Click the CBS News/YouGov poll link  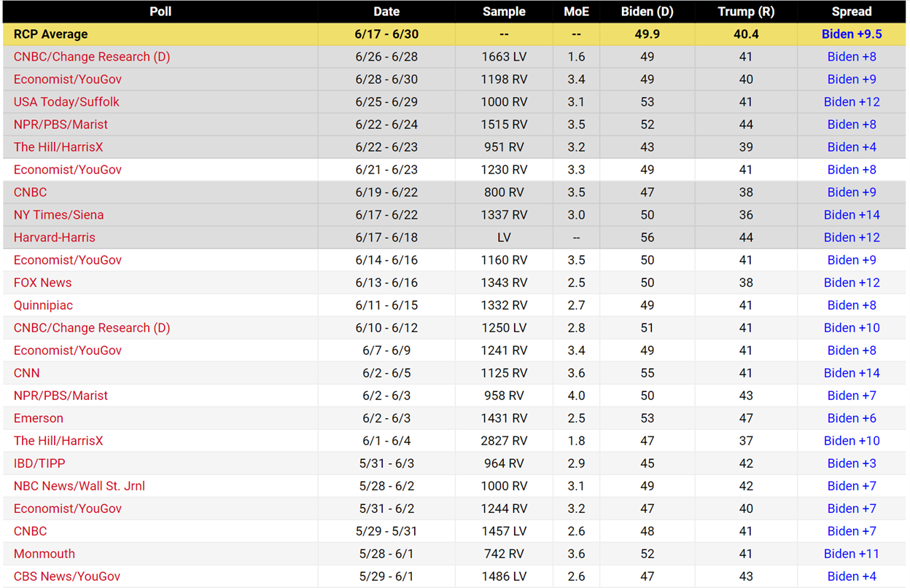click(67, 576)
